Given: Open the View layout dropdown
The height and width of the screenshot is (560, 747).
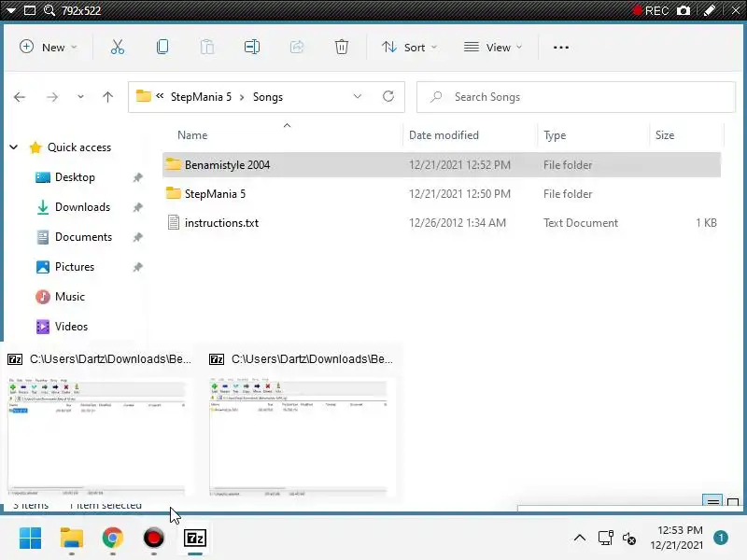Looking at the screenshot, I should pyautogui.click(x=493, y=48).
